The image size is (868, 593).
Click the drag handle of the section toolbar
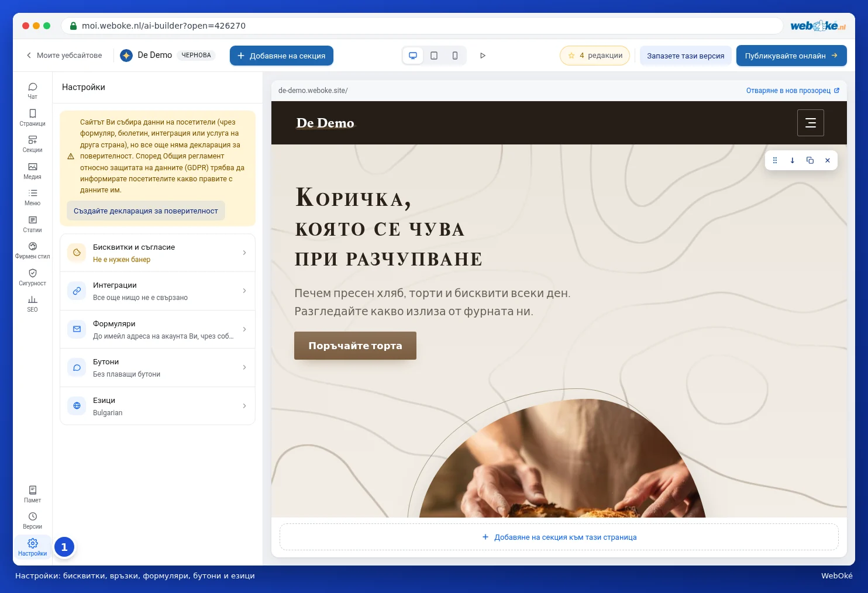click(x=775, y=160)
